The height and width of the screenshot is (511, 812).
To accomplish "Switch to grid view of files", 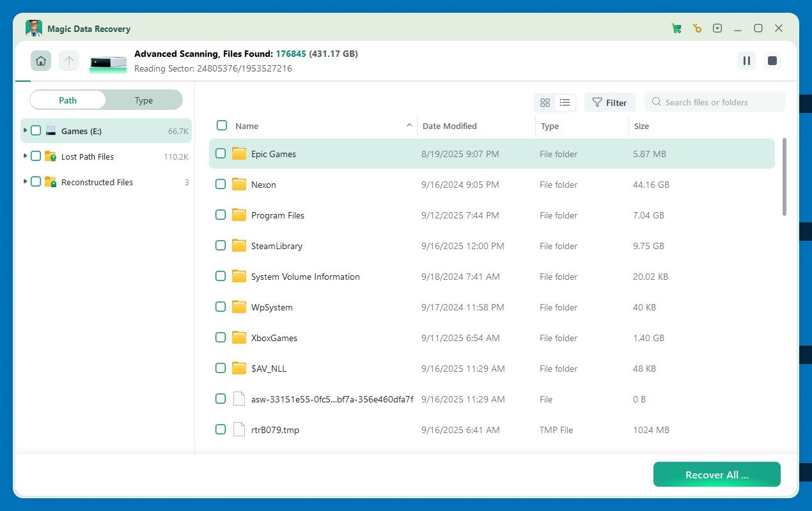I will [545, 102].
